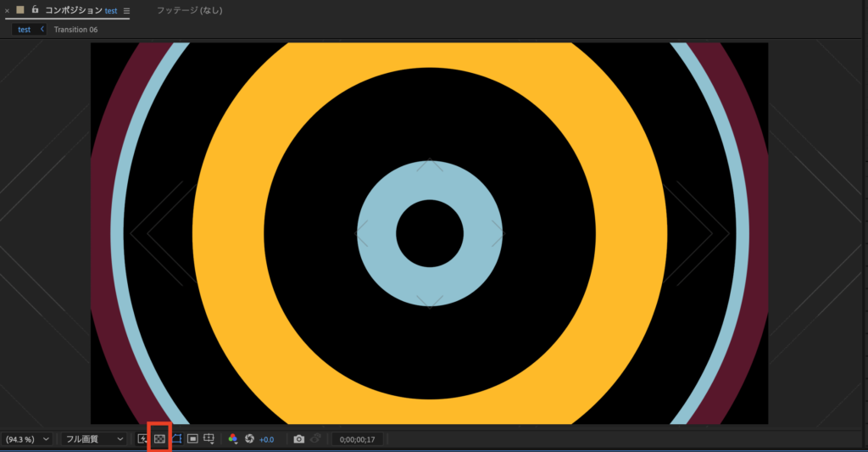This screenshot has height=452, width=868.
Task: Click the Transition 06 breadcrumb
Action: pyautogui.click(x=76, y=30)
